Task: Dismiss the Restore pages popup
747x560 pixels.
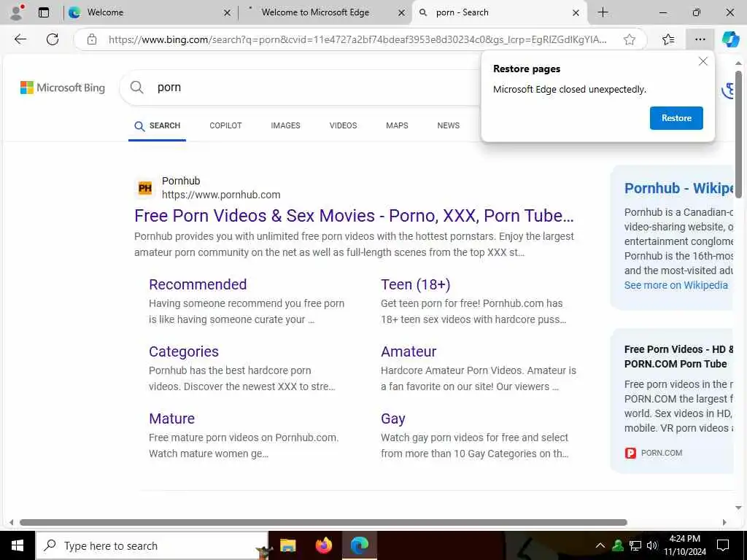Action: [x=703, y=61]
